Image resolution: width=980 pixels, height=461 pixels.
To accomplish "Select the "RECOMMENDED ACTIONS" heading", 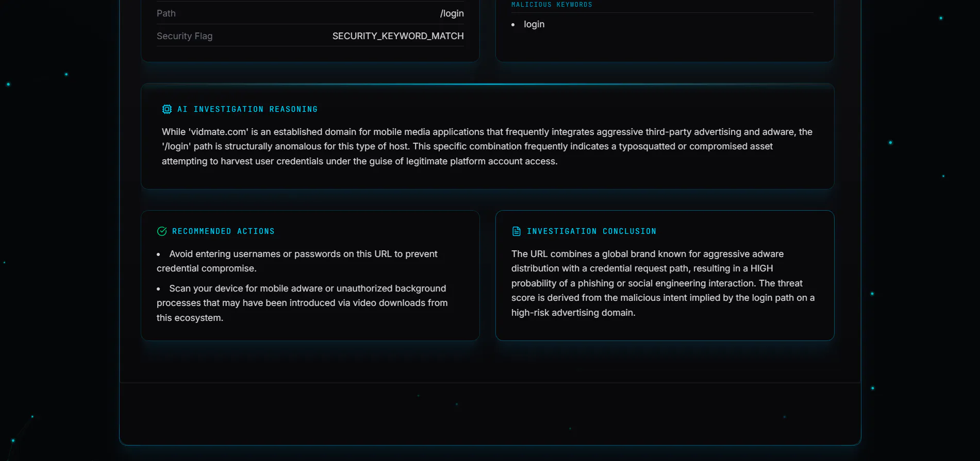I will (x=223, y=231).
